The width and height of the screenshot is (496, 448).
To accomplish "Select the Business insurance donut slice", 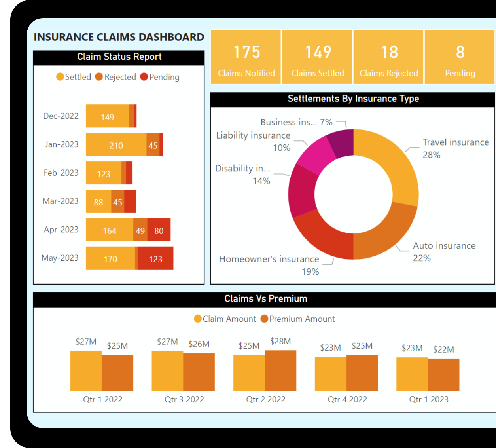I will (342, 142).
